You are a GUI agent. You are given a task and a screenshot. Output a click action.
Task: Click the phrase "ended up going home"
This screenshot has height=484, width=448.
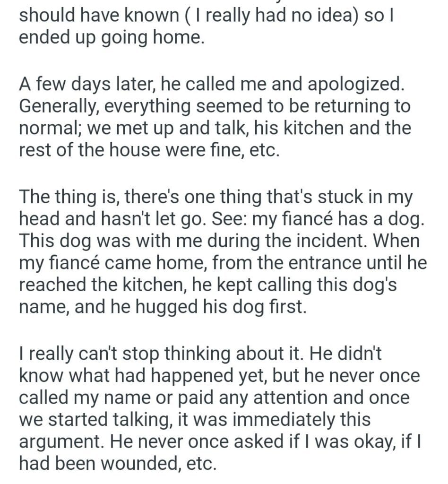(112, 37)
